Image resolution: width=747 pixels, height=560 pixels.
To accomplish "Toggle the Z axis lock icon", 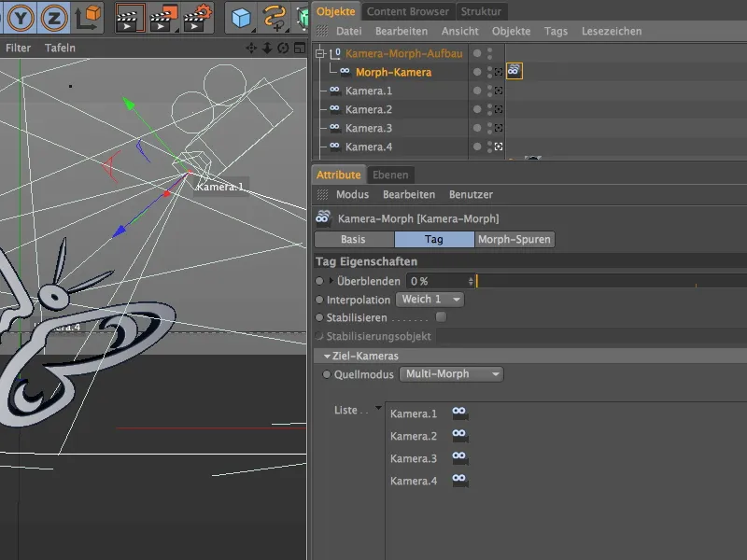I will tap(54, 18).
